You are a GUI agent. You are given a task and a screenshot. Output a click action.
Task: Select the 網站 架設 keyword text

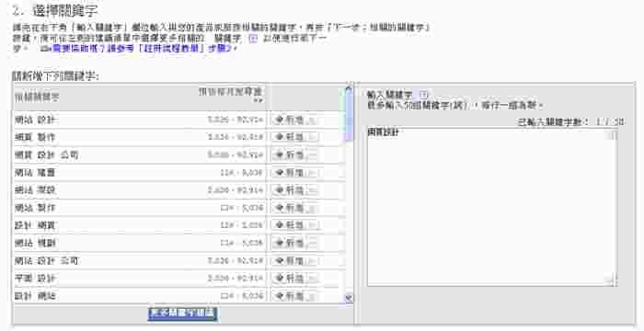click(x=35, y=190)
